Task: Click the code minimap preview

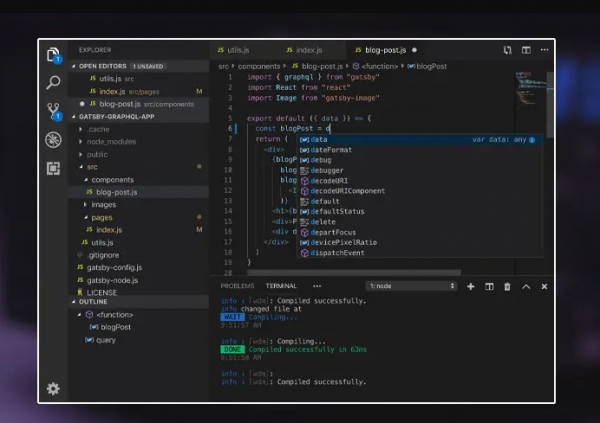Action: tap(530, 89)
